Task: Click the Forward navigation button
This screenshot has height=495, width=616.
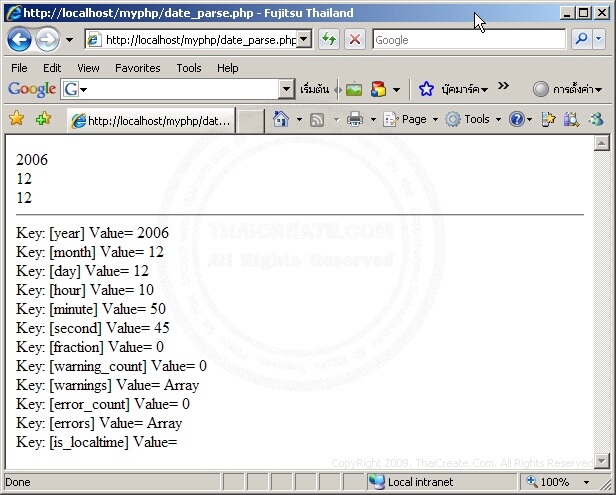Action: tap(48, 39)
